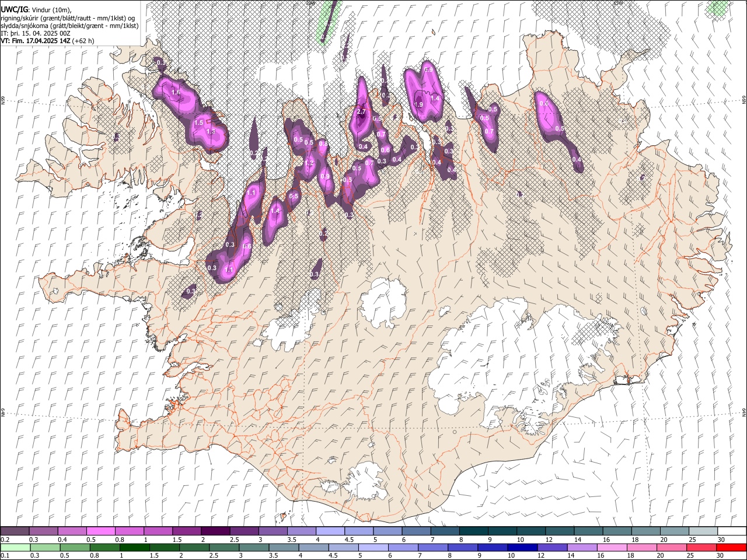Click the "rigning/skúrir" legend description line
Screen dimensions: 747x560
click(68, 18)
